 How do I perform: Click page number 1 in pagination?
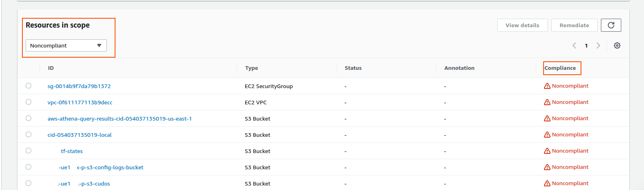click(586, 45)
